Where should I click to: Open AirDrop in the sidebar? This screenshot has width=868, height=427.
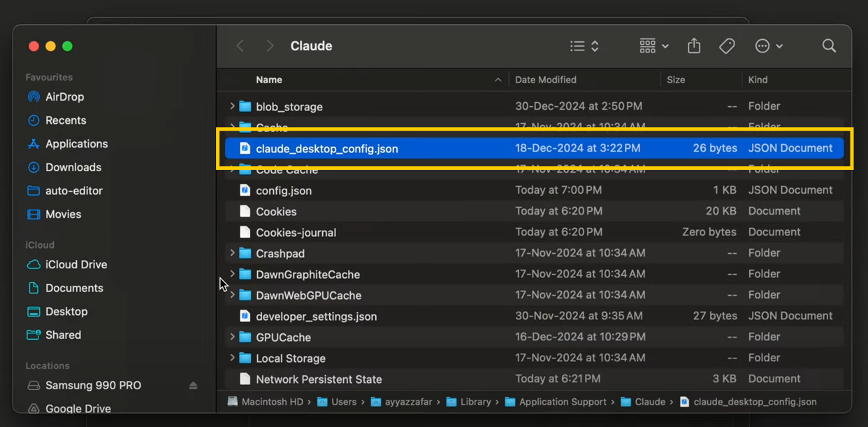pyautogui.click(x=65, y=97)
